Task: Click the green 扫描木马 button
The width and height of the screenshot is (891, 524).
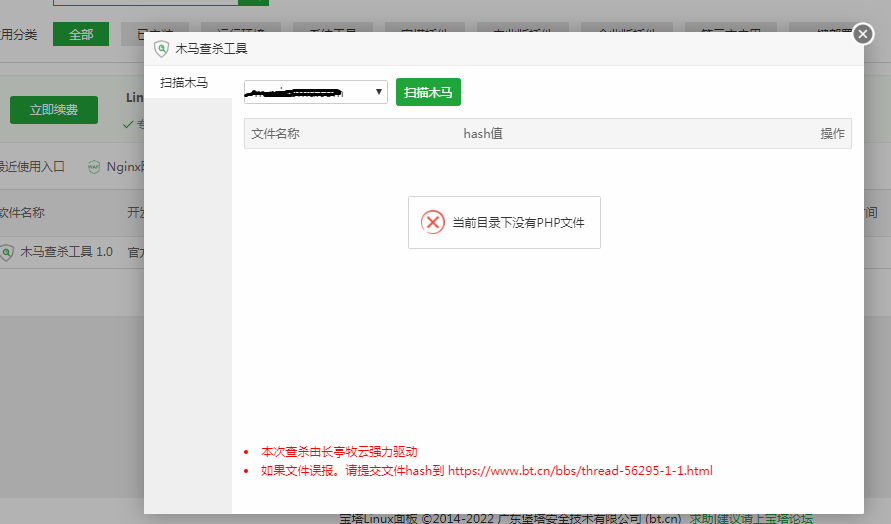Action: [x=428, y=92]
